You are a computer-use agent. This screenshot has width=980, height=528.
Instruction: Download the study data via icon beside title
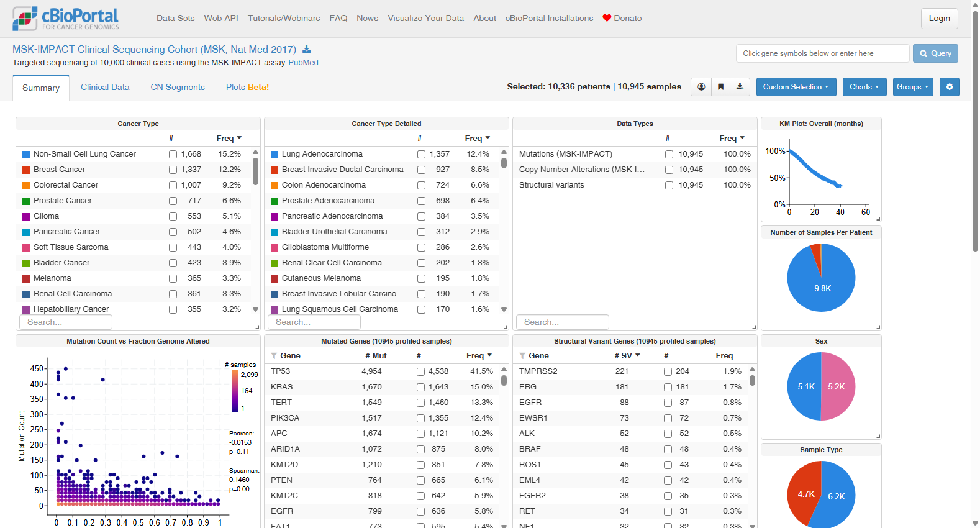306,50
